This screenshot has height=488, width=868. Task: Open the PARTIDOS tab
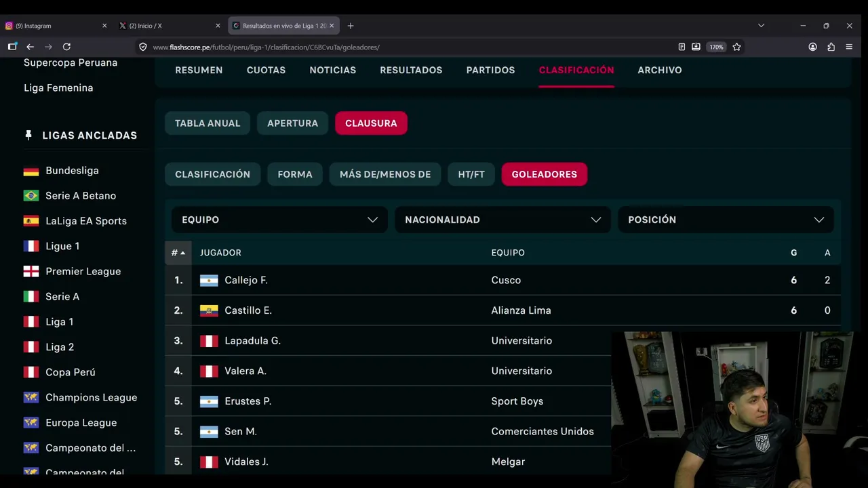coord(490,70)
